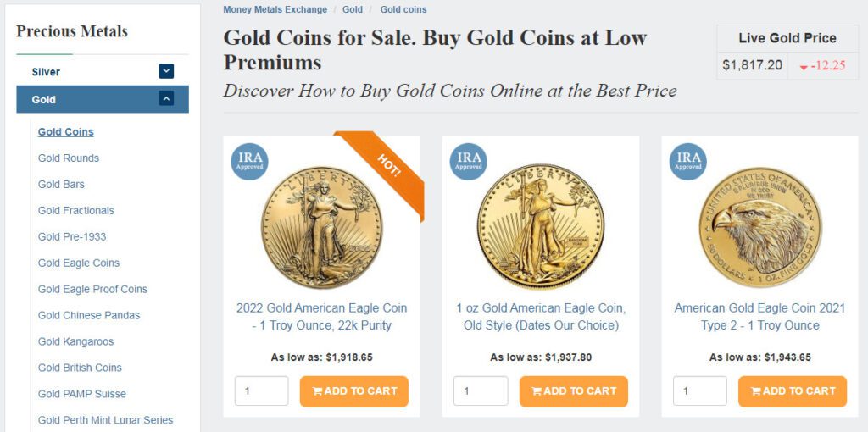868x432 pixels.
Task: Open 2022 Gold American Eagle coin image
Action: [x=321, y=227]
